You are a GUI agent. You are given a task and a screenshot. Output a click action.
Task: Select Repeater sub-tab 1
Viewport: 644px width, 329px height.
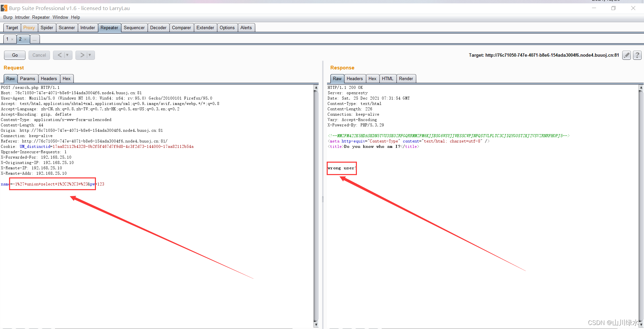pyautogui.click(x=7, y=39)
